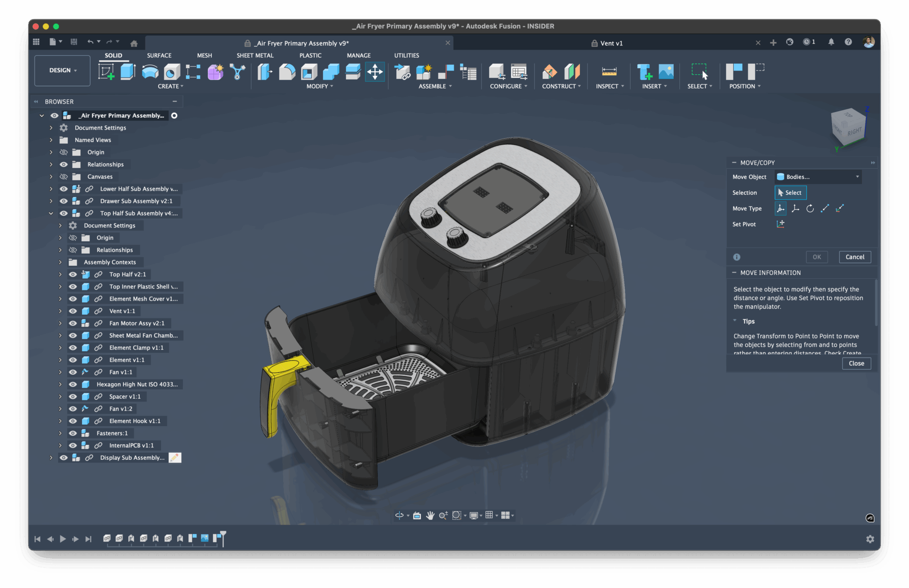Toggle visibility of Drawer Sub Assembly v2:1

[63, 201]
